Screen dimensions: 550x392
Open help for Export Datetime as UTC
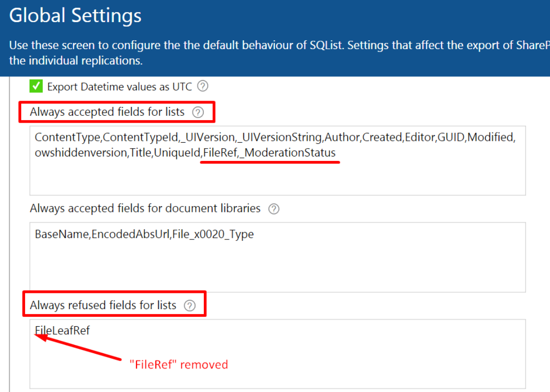[202, 86]
